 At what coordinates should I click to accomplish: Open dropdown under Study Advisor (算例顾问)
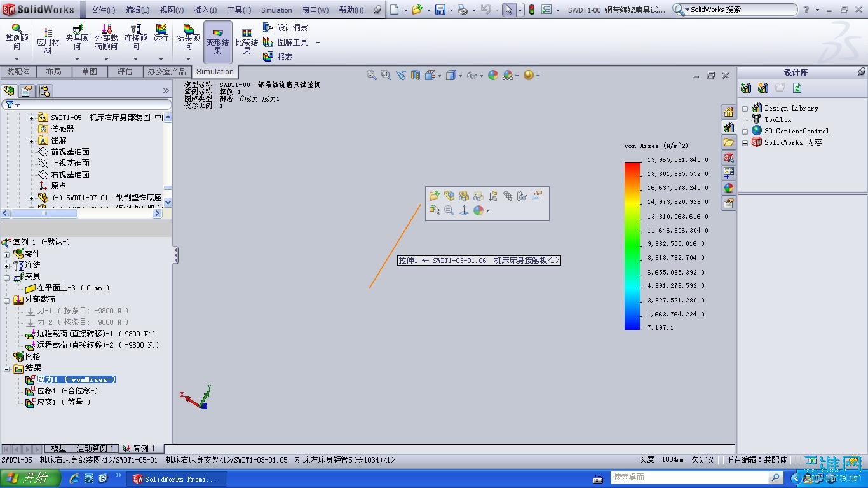point(17,60)
